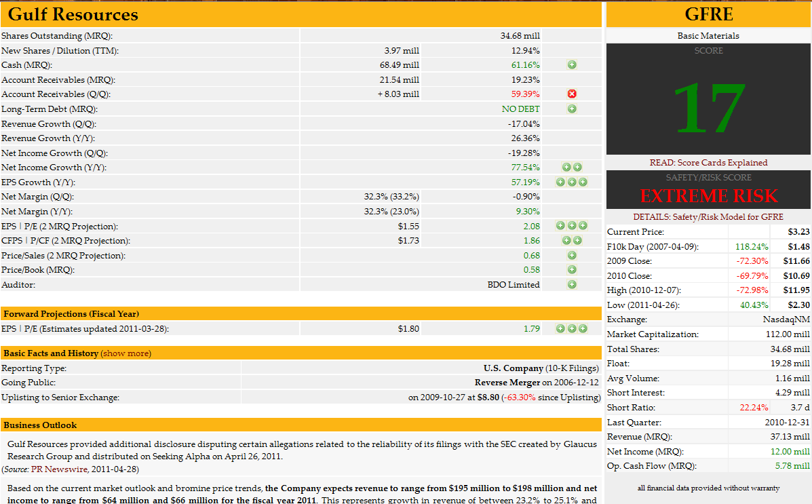Screen dimensions: 812x504
Task: Click the red X icon for Account Receivables (Q/Q)
Action: tap(572, 94)
